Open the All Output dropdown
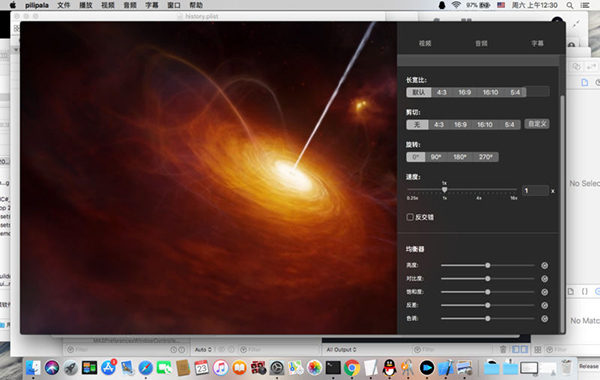This screenshot has height=380, width=600. click(341, 350)
